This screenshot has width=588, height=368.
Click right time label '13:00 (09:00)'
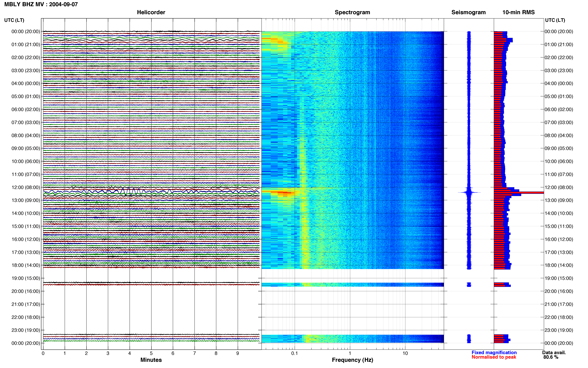click(x=559, y=200)
